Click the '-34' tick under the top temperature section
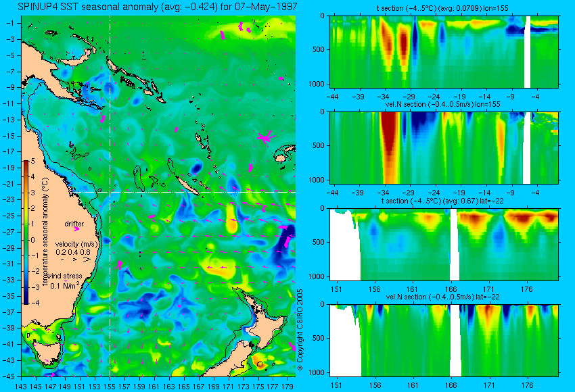This screenshot has width=575, height=392. [x=383, y=97]
